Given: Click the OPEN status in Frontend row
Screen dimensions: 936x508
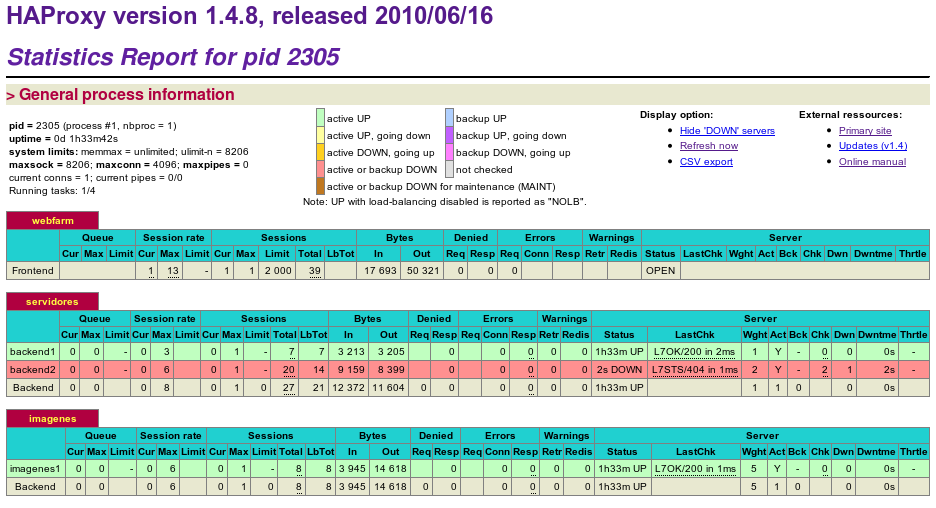Looking at the screenshot, I should (x=661, y=270).
